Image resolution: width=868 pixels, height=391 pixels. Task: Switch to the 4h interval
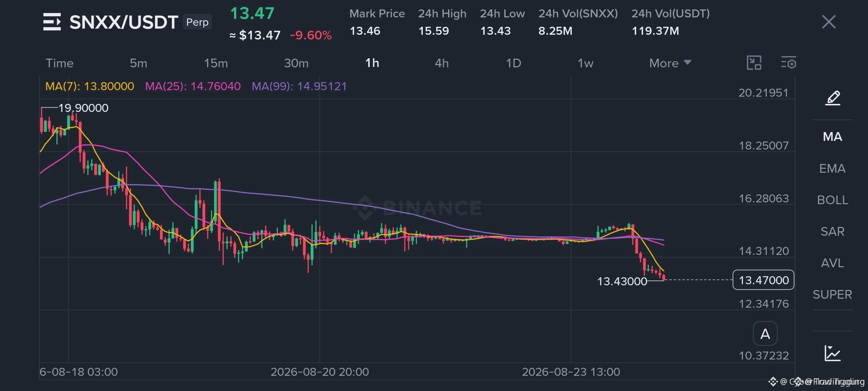click(x=442, y=63)
